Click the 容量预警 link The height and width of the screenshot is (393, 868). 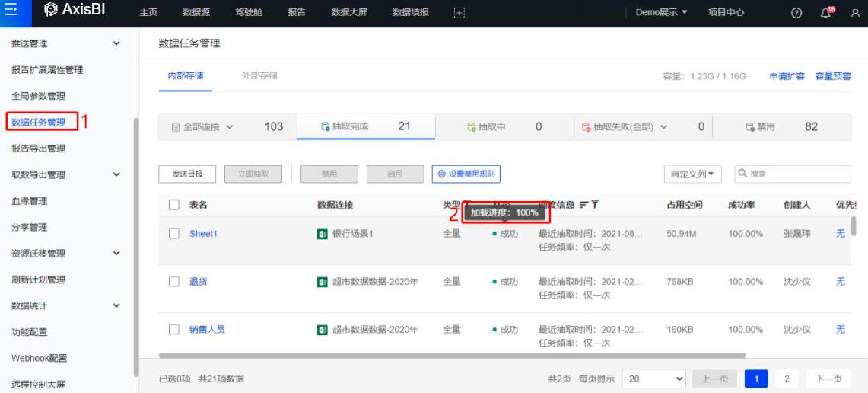click(833, 76)
